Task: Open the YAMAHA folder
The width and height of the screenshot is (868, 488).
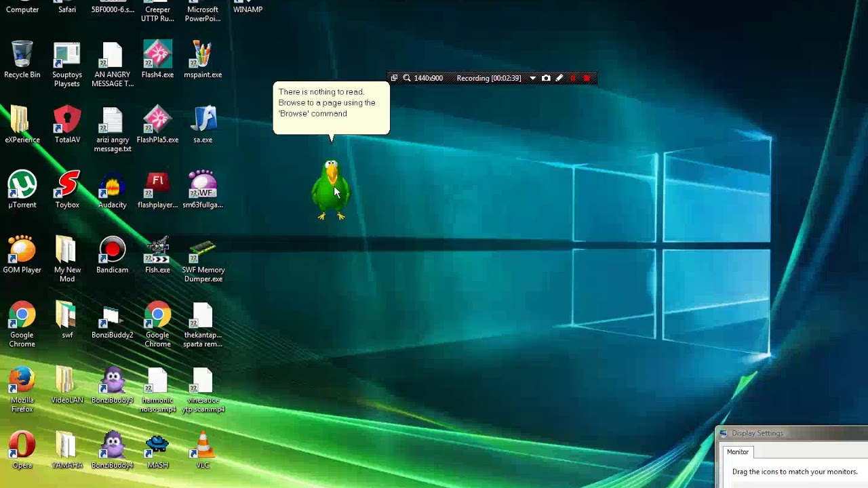Action: pos(67,450)
